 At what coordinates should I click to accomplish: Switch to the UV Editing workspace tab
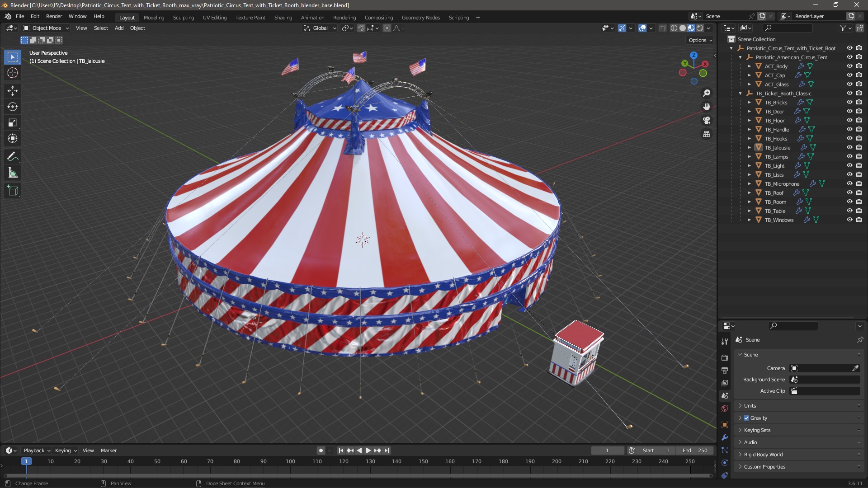pos(215,18)
